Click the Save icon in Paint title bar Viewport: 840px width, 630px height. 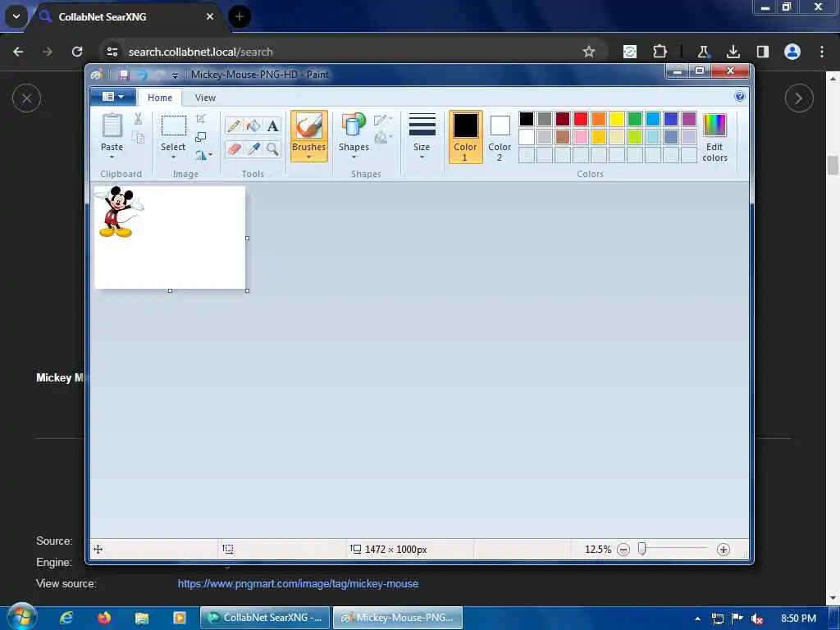[124, 75]
